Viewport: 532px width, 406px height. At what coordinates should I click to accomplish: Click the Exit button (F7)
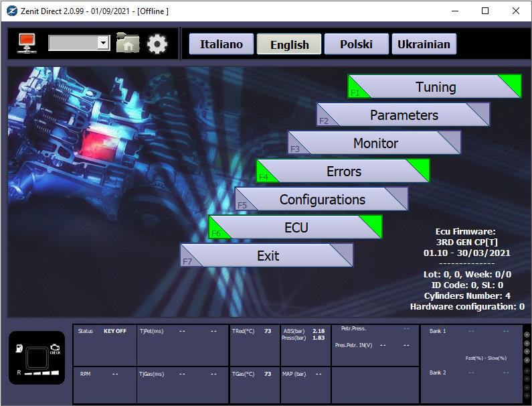(267, 255)
